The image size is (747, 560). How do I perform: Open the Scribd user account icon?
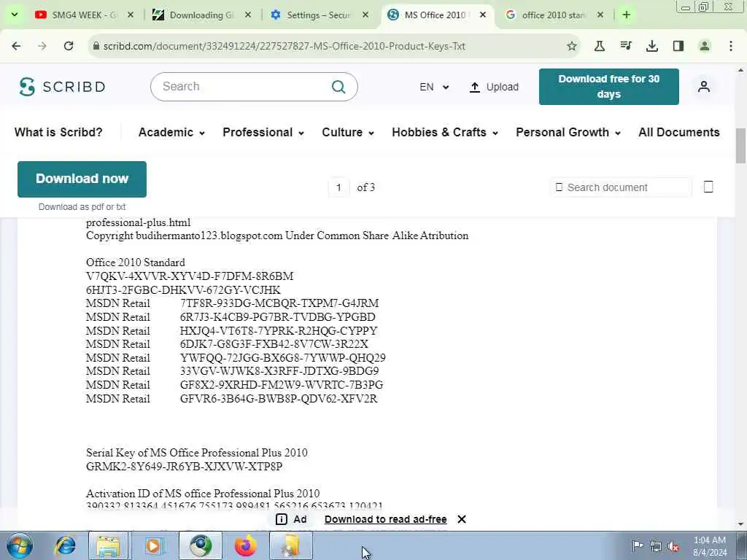pyautogui.click(x=704, y=87)
